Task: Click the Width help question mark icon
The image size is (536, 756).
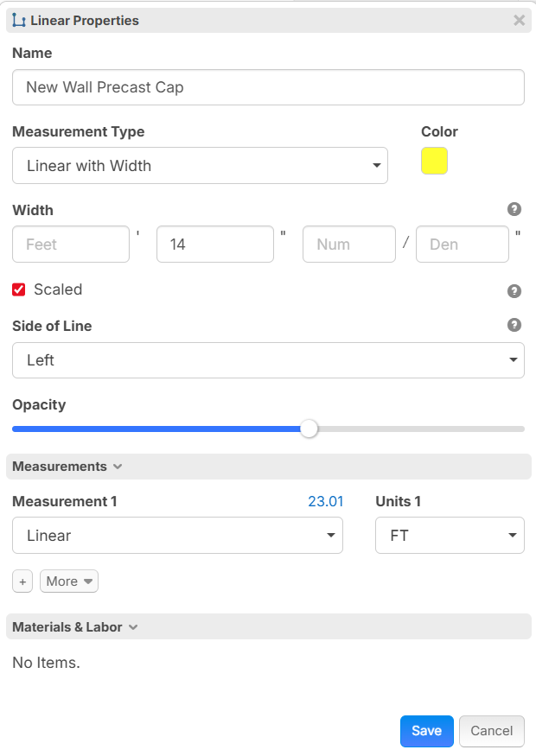Action: (x=514, y=209)
